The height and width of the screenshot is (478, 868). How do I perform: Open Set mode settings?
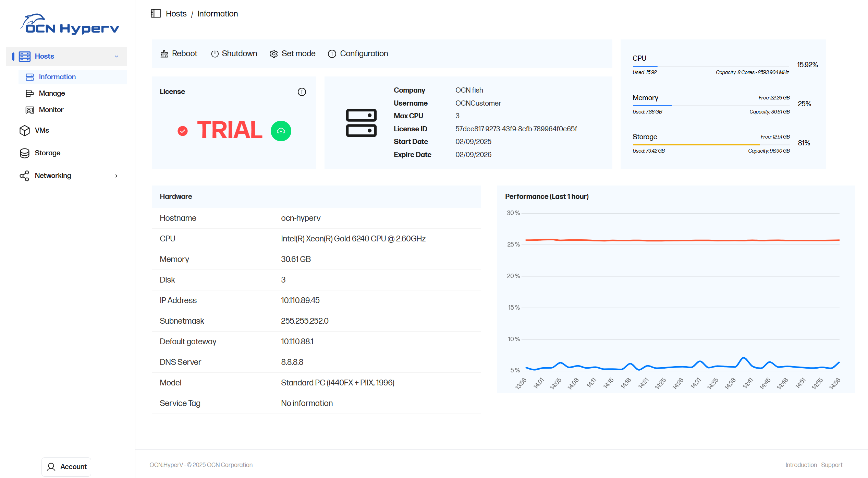tap(292, 54)
